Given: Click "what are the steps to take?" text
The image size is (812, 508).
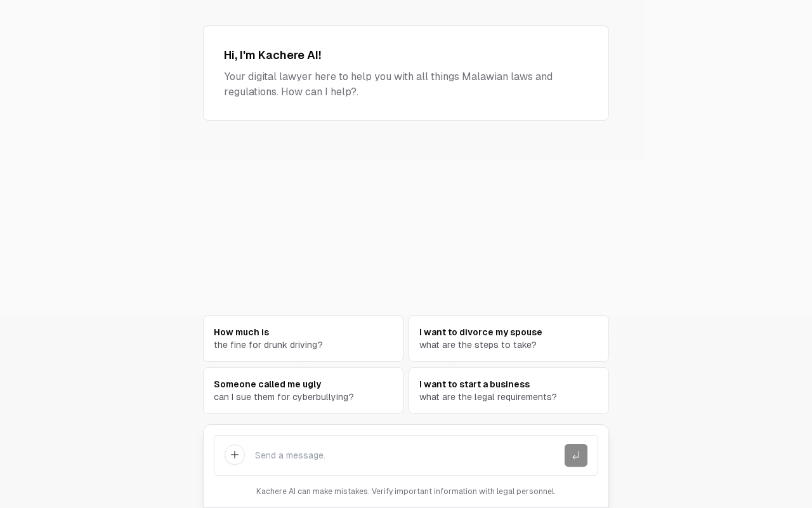Looking at the screenshot, I should coord(478,345).
